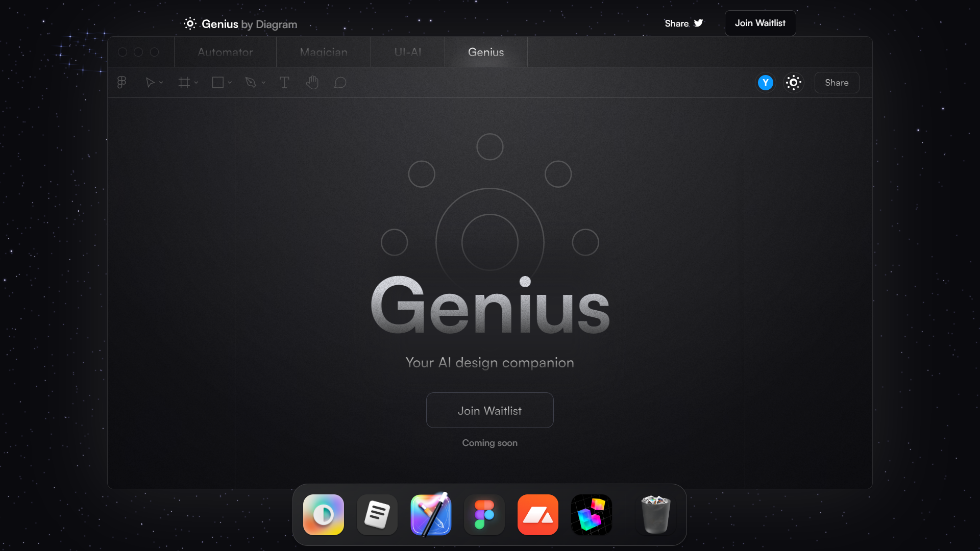The height and width of the screenshot is (551, 980).
Task: Switch to the UI-AI tab
Action: click(x=408, y=52)
